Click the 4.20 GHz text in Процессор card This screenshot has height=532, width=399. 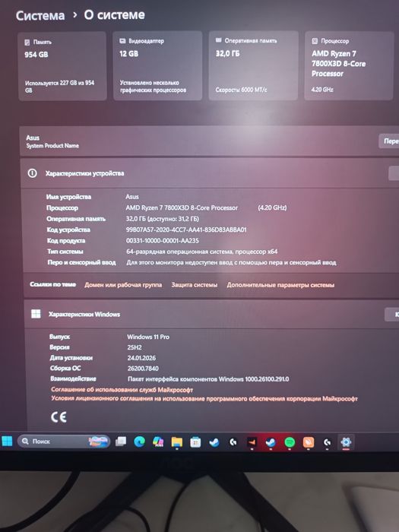(x=322, y=90)
